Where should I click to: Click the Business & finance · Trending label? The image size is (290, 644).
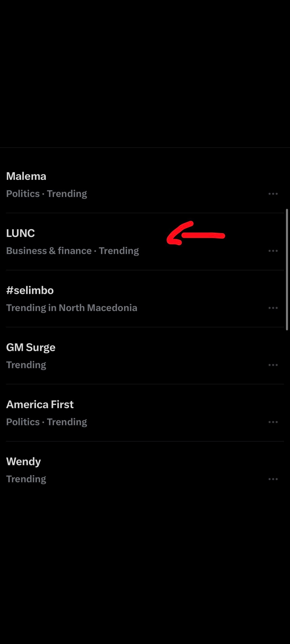pos(73,251)
